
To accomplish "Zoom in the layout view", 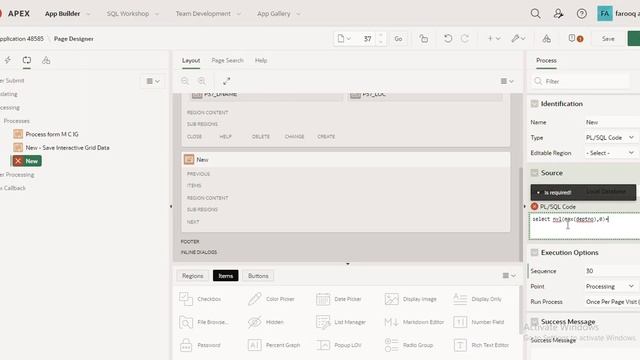I will [x=202, y=81].
